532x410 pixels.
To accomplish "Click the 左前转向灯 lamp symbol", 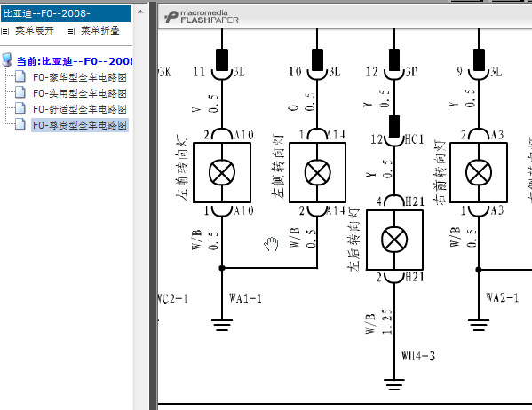I will 222,173.
